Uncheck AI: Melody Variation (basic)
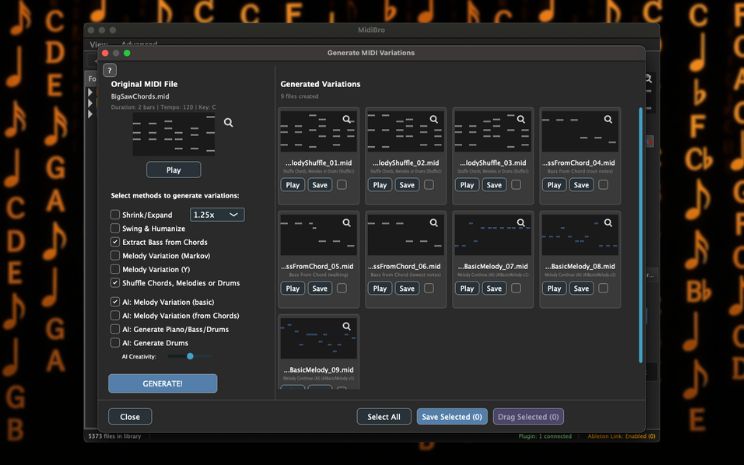 pyautogui.click(x=115, y=302)
